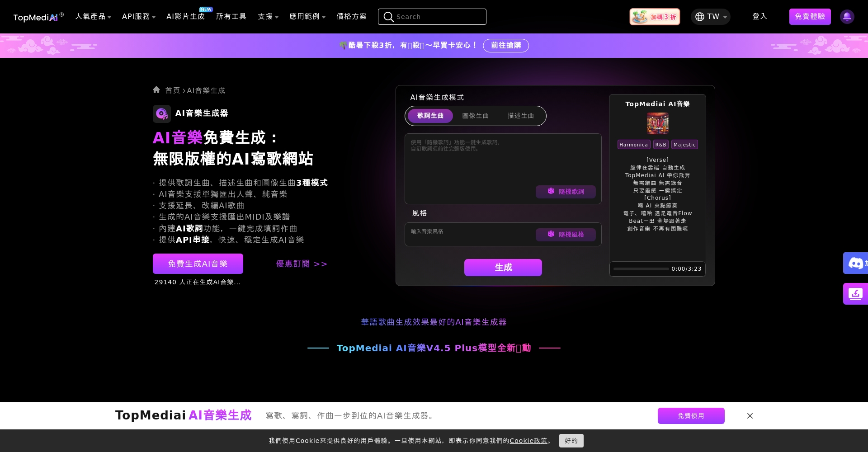Screen dimensions: 868x452
Task: Click the dice icon in 隨機歌詞
Action: (551, 191)
